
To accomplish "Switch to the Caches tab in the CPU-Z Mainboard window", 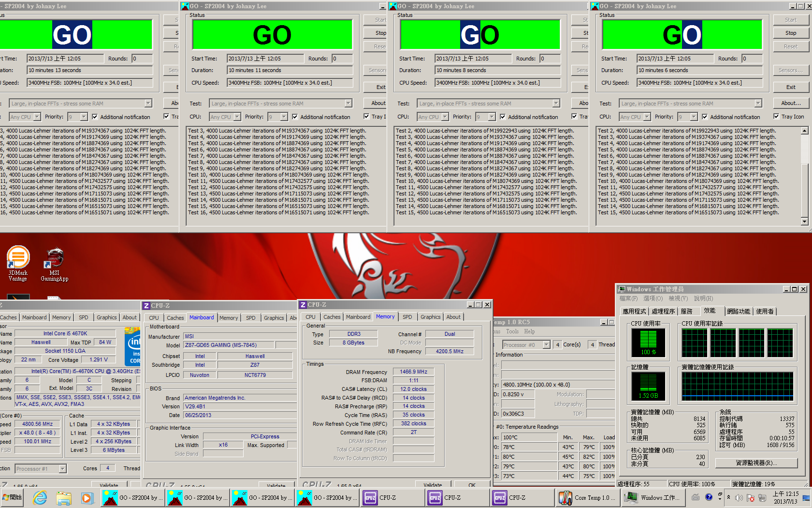I will 175,318.
